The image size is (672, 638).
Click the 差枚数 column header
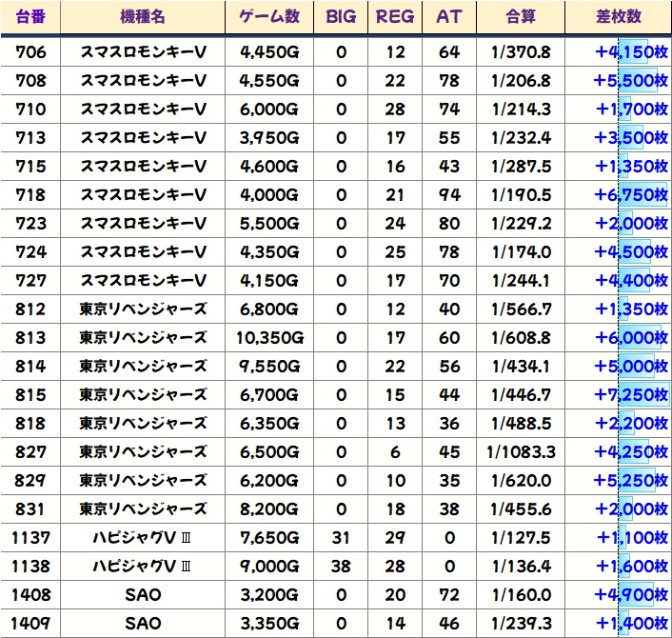coord(617,17)
